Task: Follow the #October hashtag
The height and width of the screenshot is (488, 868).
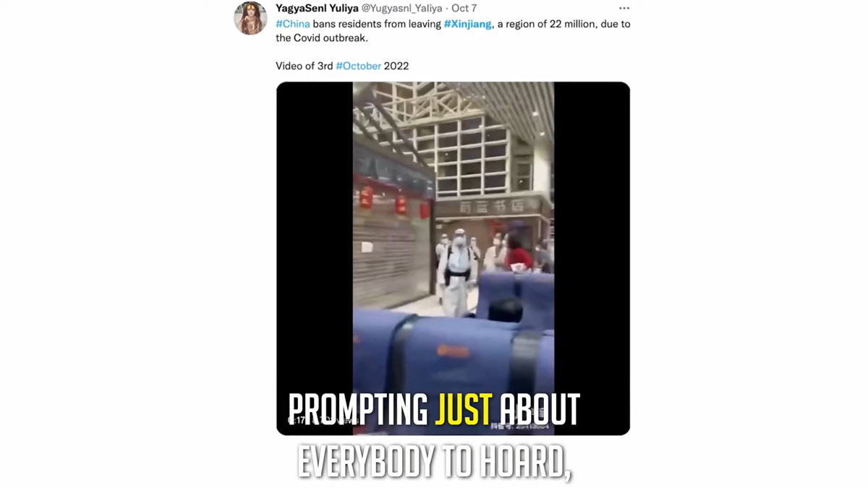Action: click(x=359, y=66)
